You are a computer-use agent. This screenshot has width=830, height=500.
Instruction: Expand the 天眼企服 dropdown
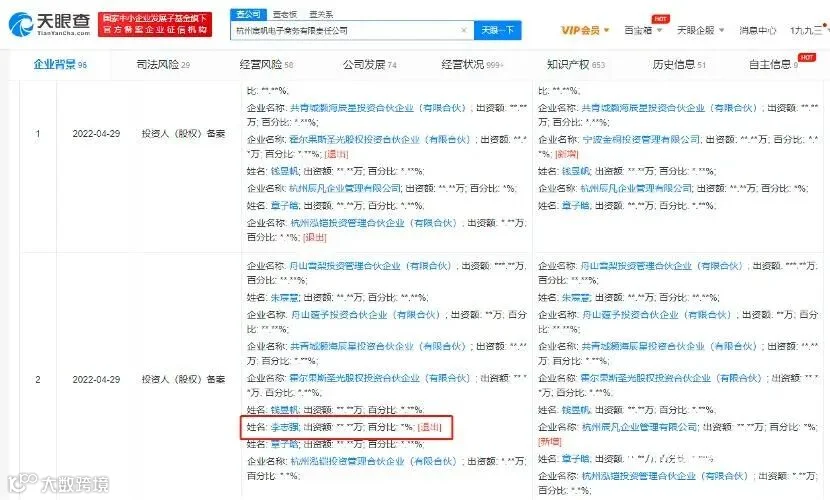700,30
